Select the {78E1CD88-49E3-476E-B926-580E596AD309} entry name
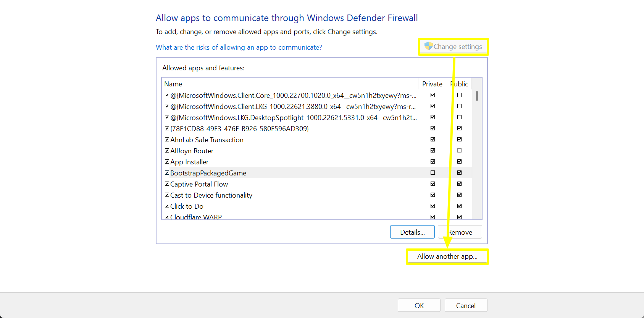The width and height of the screenshot is (644, 318). [x=239, y=129]
